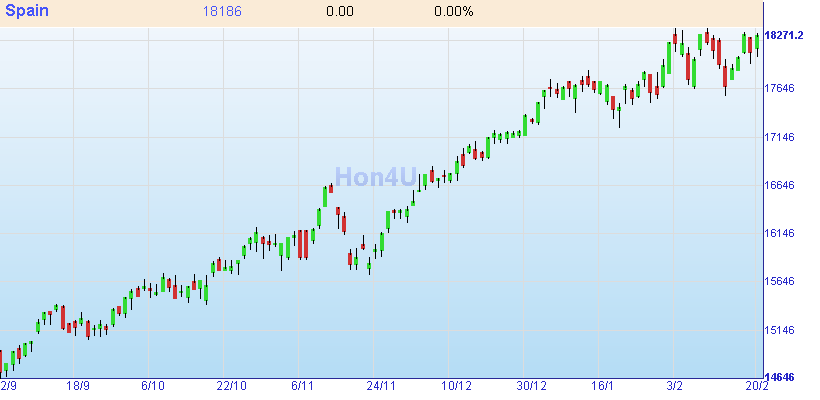Click the 30/12 date on time axis

coord(532,386)
